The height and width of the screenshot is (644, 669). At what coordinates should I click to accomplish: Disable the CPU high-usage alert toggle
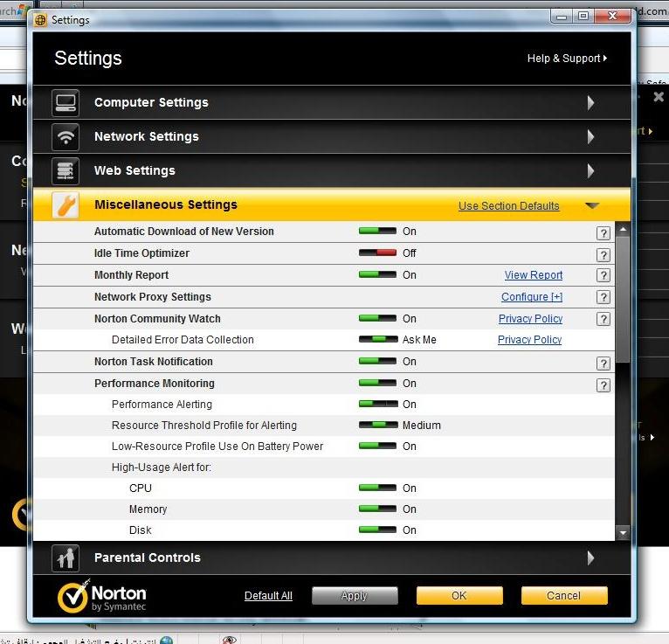377,488
